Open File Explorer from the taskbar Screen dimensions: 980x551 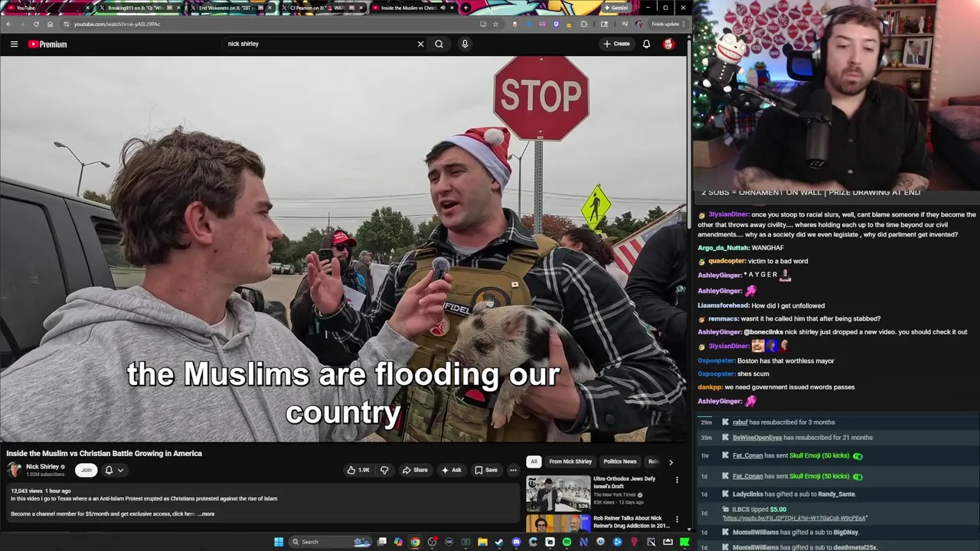point(482,542)
